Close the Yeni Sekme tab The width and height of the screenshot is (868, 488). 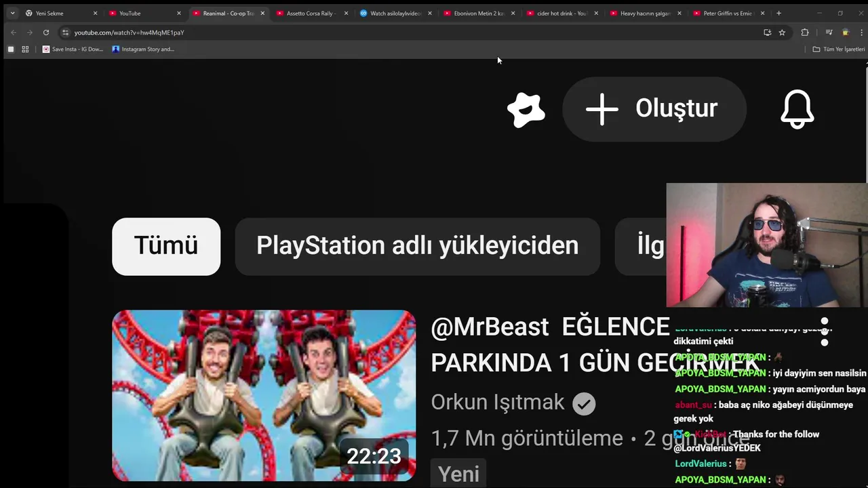pos(95,13)
